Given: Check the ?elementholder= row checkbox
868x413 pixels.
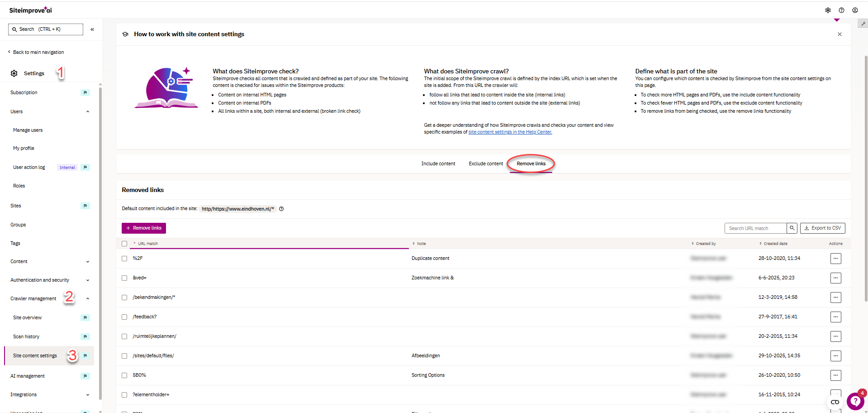Looking at the screenshot, I should (124, 395).
